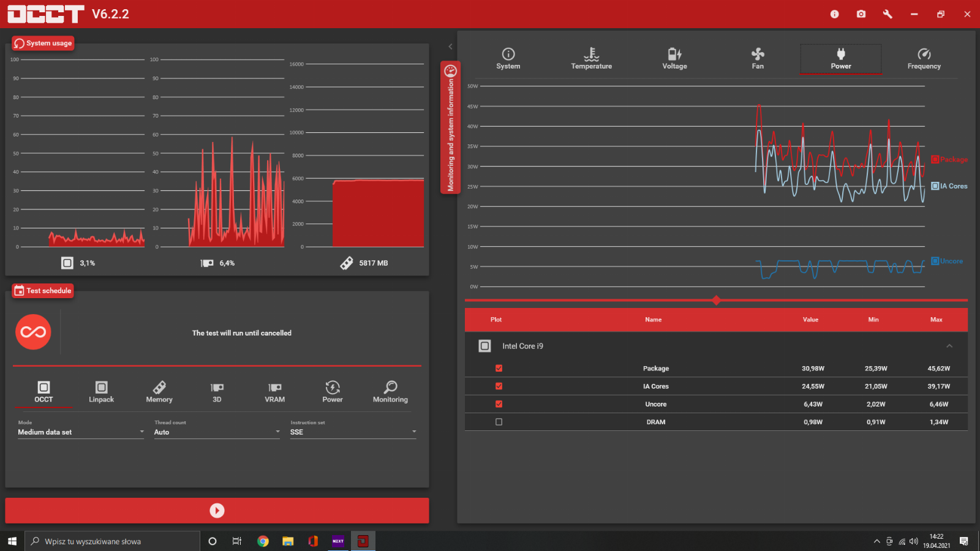This screenshot has height=551, width=980.
Task: Select the Power monitoring tab
Action: [x=841, y=59]
